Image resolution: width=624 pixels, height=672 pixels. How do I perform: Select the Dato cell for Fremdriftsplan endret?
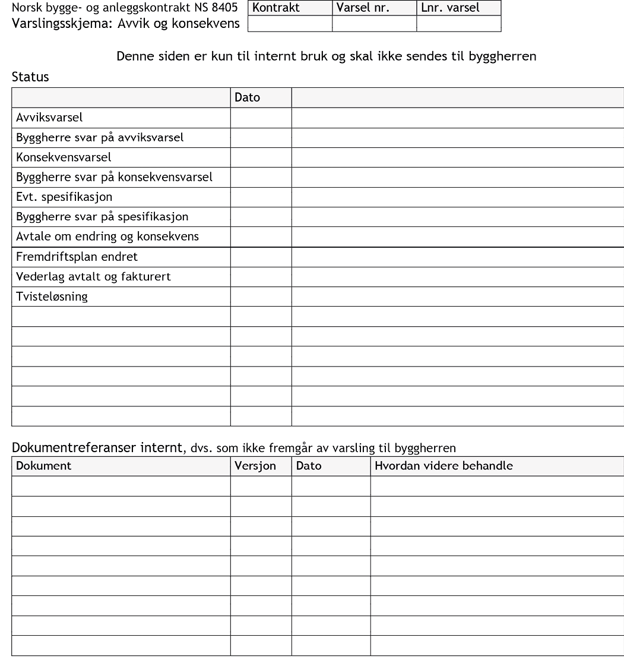coord(261,257)
